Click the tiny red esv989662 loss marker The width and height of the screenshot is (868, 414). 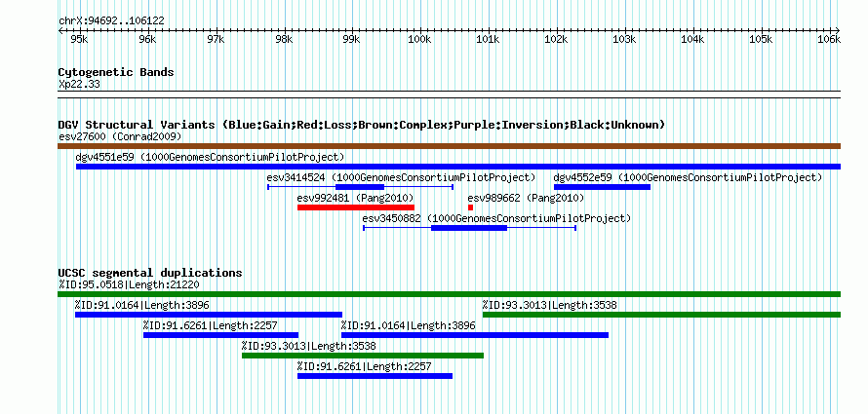(x=470, y=207)
